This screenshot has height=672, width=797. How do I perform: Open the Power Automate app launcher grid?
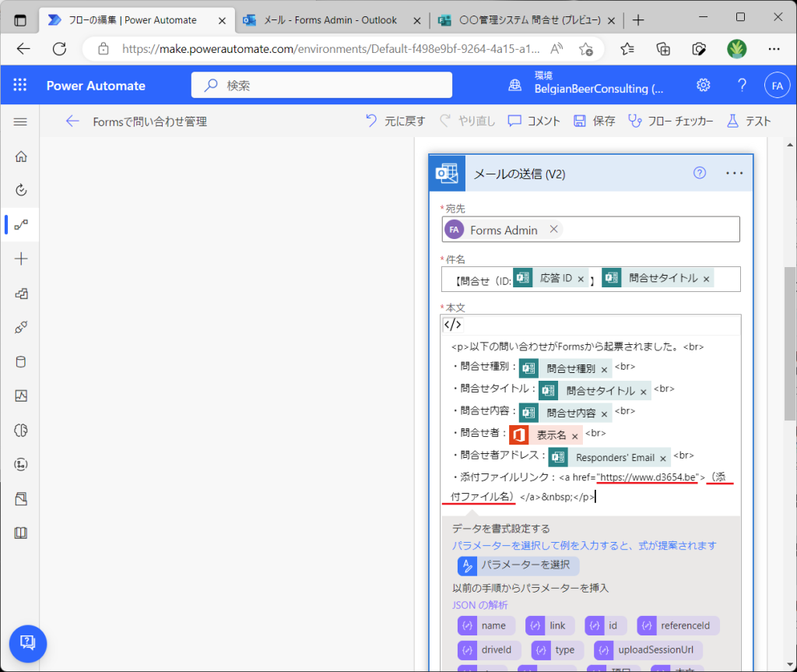(19, 85)
